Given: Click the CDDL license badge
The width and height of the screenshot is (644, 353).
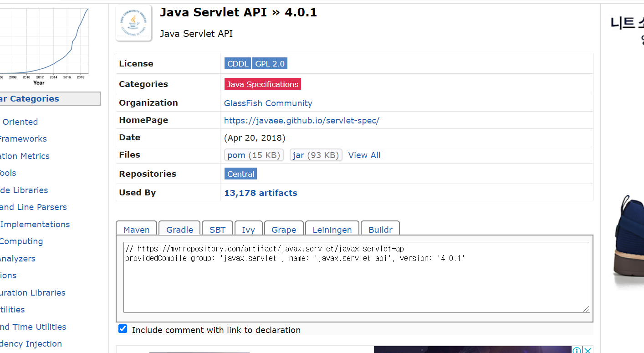Looking at the screenshot, I should click(x=238, y=64).
